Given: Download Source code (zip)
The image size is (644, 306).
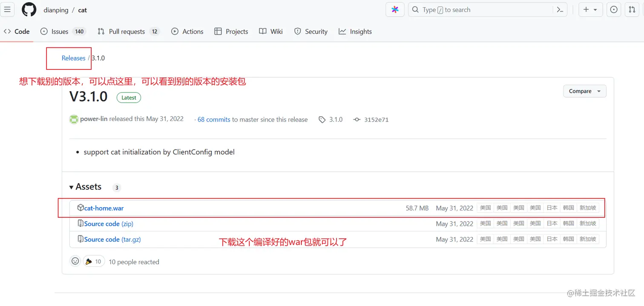Looking at the screenshot, I should tap(109, 224).
